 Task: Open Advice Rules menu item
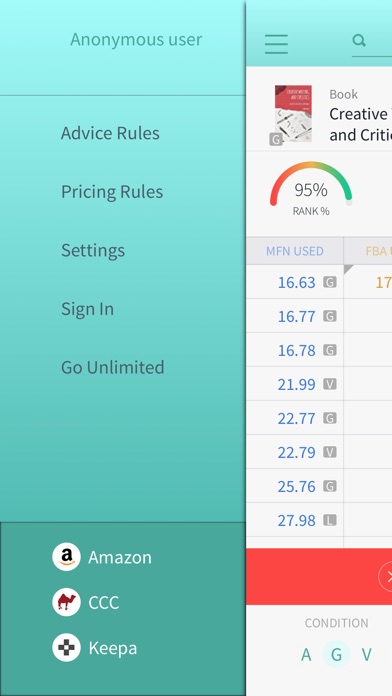pos(110,133)
